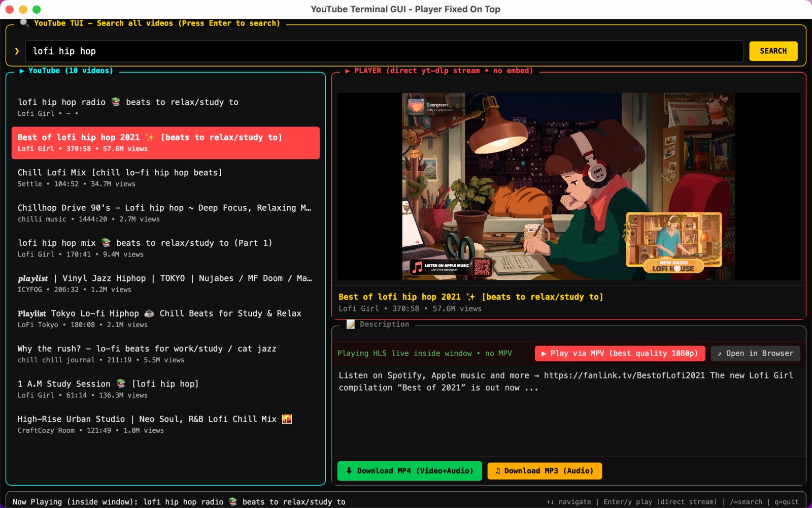The image size is (812, 508).
Task: Focus the lofi hip hop search field
Action: tap(384, 51)
